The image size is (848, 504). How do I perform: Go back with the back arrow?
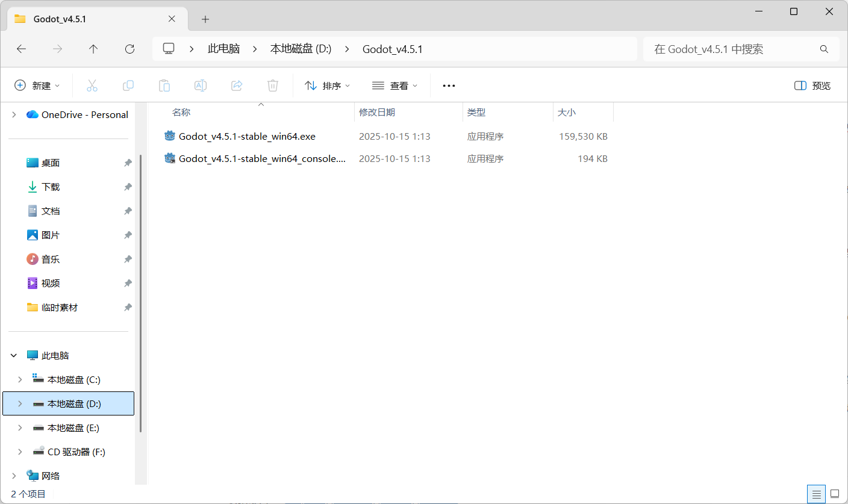(21, 49)
